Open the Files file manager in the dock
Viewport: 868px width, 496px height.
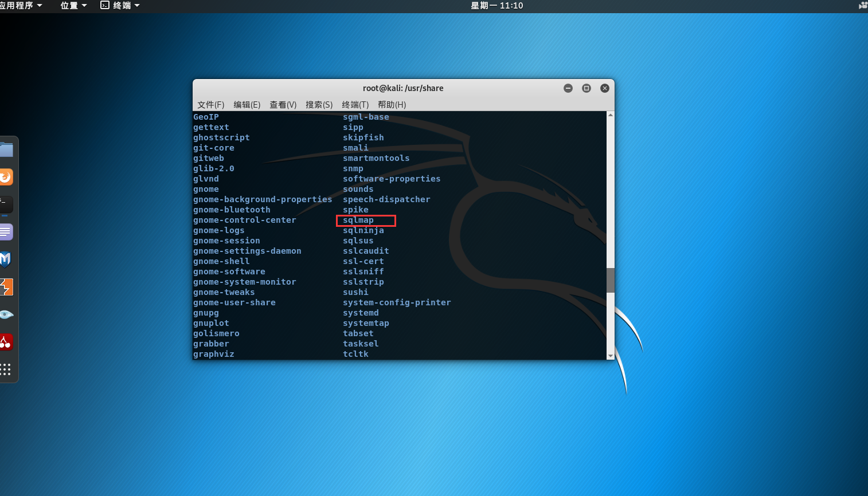[x=7, y=149]
